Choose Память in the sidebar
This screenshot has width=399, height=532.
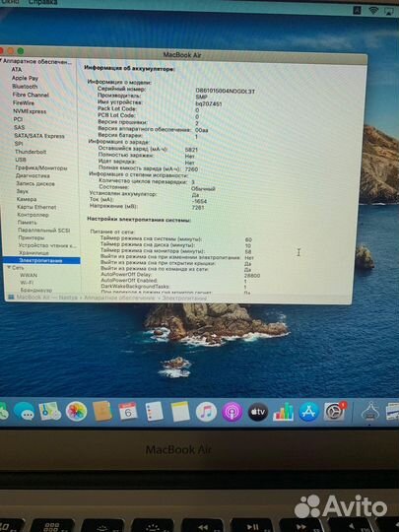(28, 223)
